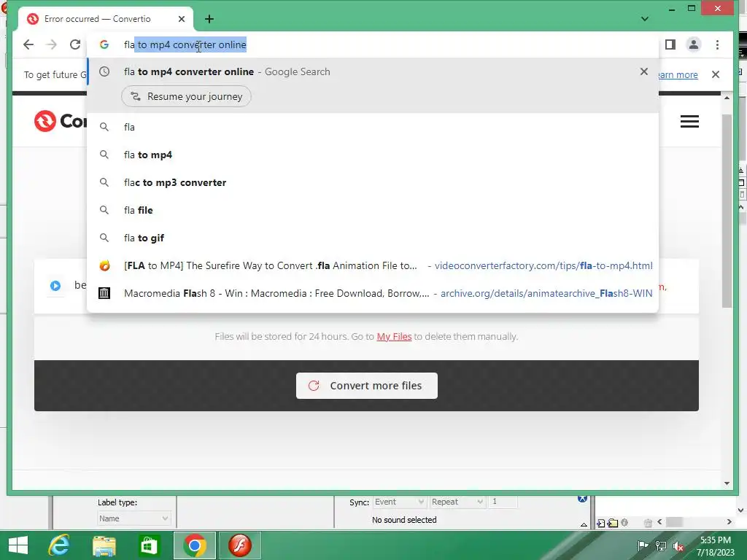Collapse Flash properties panel triangle
The image size is (747, 560).
(584, 524)
